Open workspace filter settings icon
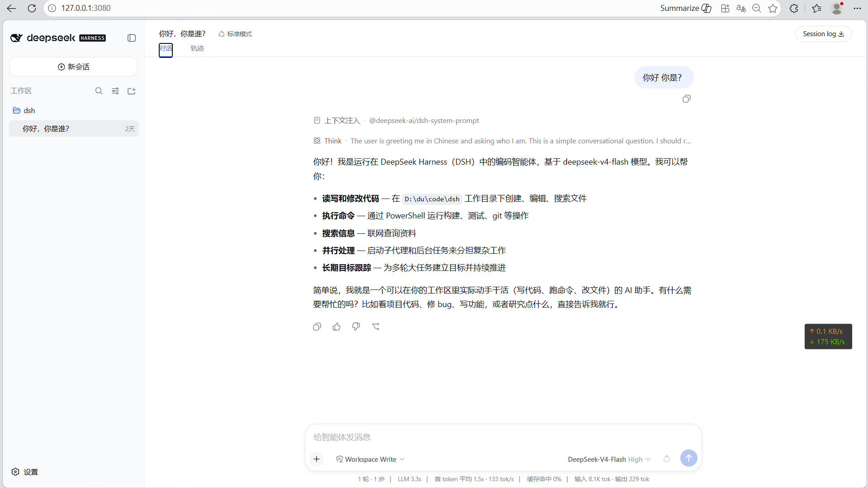 (115, 91)
